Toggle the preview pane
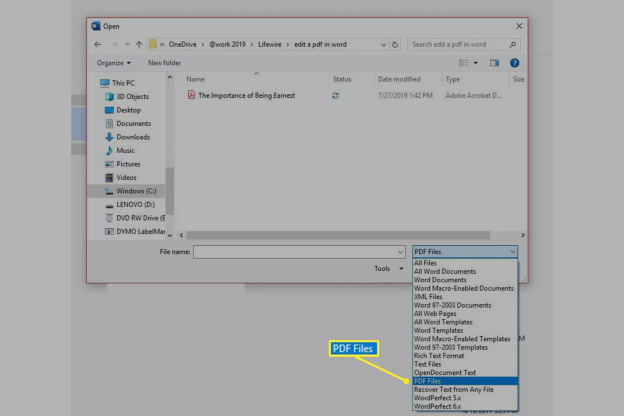624x416 pixels. (x=494, y=63)
